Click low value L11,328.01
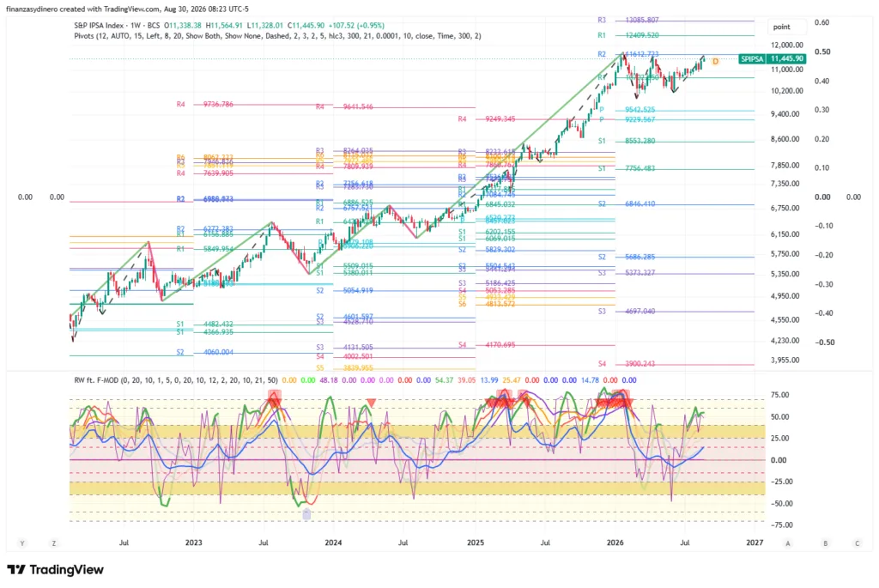879x588 pixels. pyautogui.click(x=265, y=25)
